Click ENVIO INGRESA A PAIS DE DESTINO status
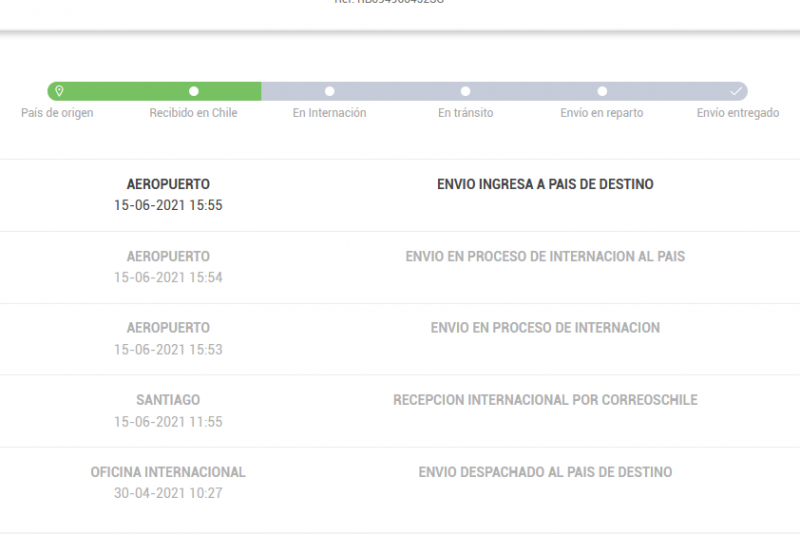The image size is (800, 535). (545, 184)
